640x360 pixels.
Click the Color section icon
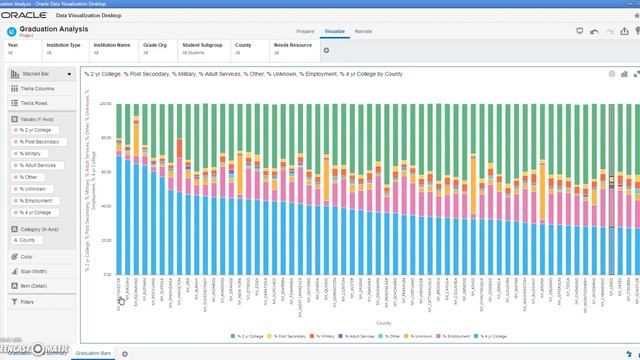coord(15,257)
